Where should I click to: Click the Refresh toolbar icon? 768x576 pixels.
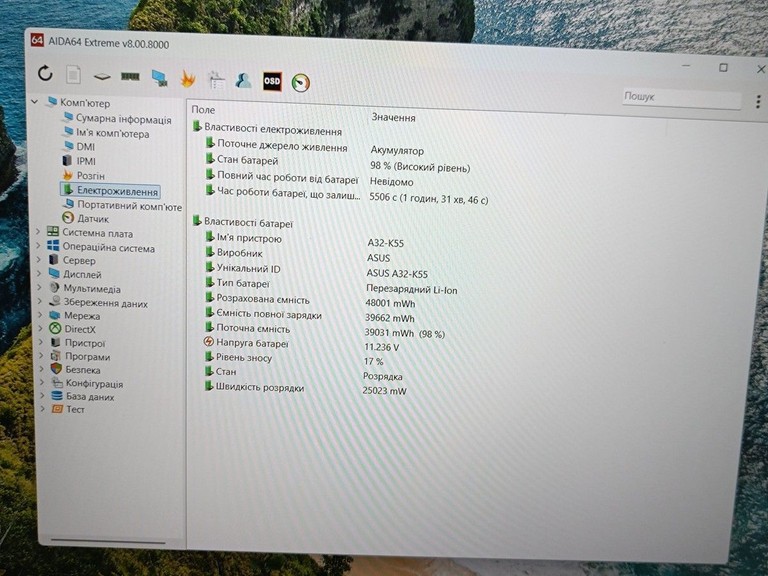45,73
